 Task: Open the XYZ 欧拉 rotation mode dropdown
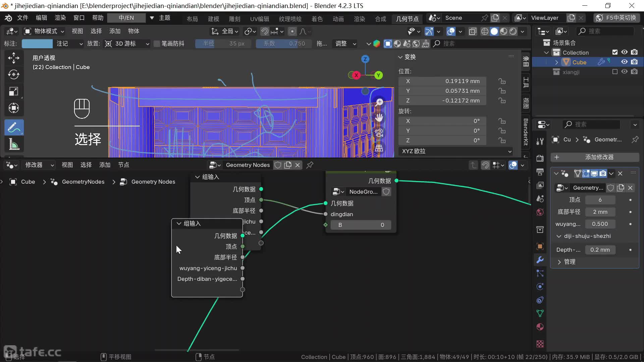point(456,151)
